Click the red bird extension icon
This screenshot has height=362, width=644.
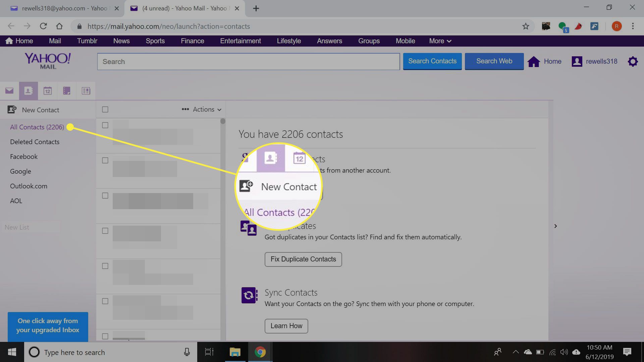[578, 26]
